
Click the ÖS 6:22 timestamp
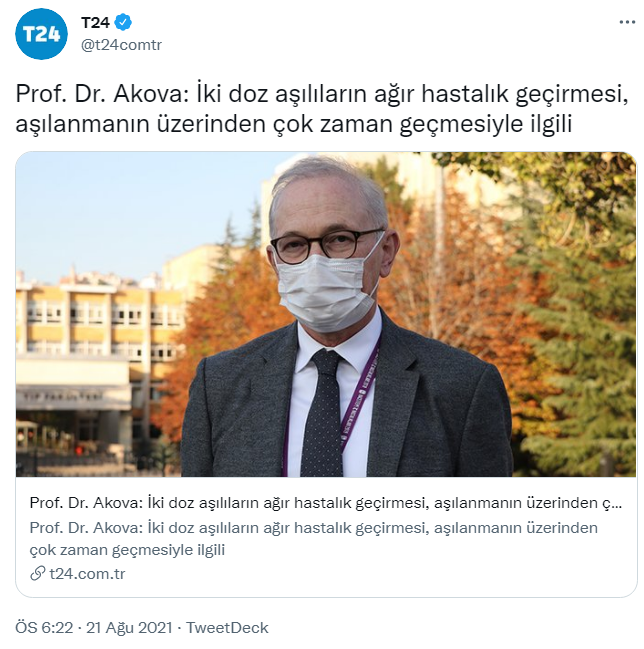coord(44,628)
